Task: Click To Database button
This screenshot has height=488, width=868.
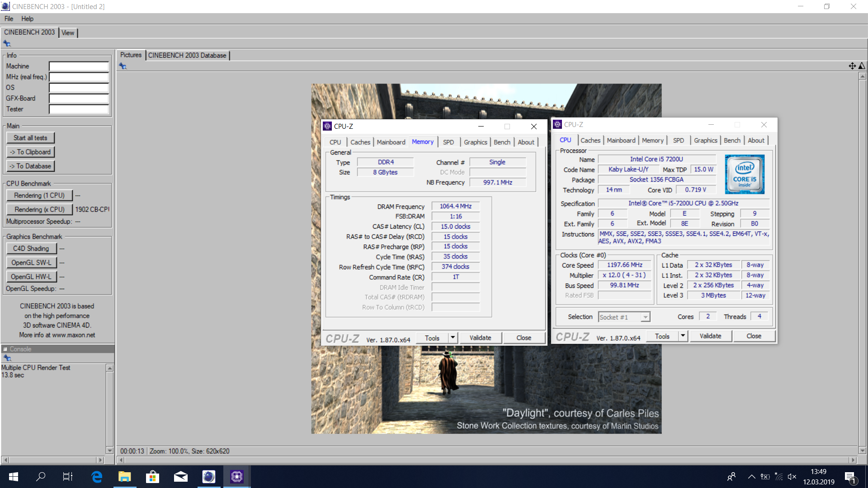Action: [30, 166]
